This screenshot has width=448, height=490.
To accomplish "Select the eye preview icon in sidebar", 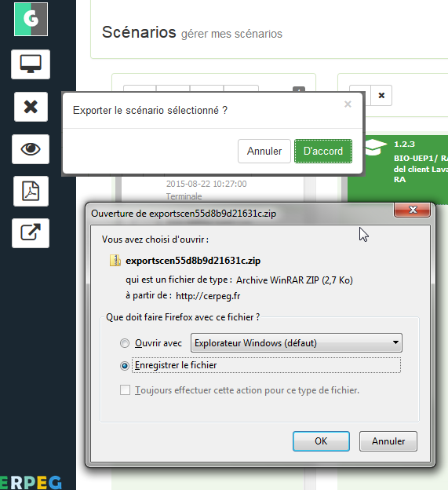I will (31, 149).
